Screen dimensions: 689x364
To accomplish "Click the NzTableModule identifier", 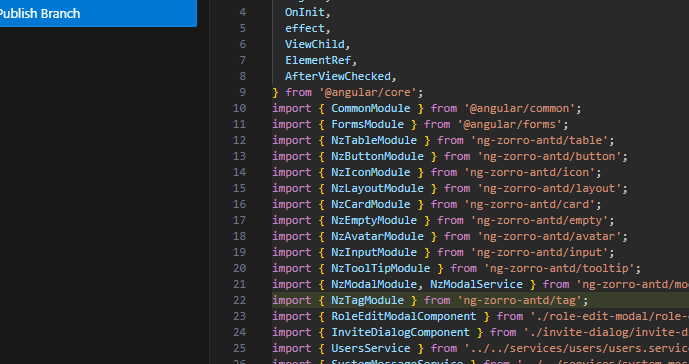I will (374, 140).
